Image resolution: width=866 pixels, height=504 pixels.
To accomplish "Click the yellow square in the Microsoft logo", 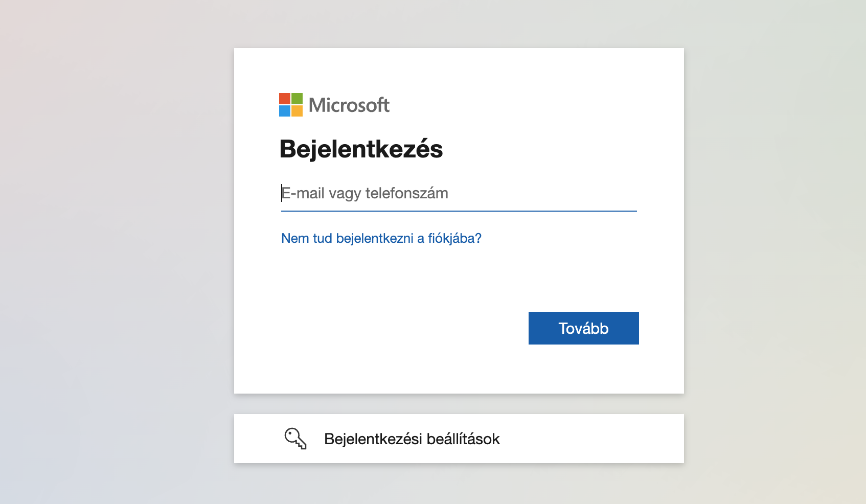I will [x=297, y=111].
